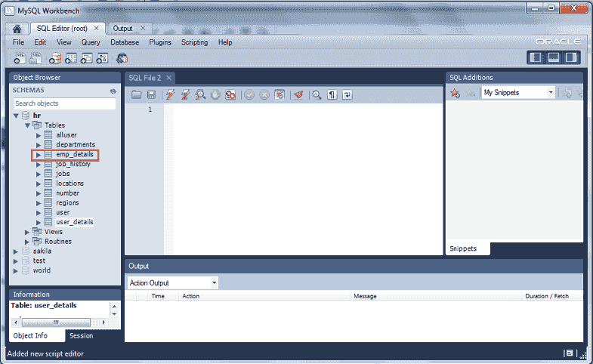The height and width of the screenshot is (364, 593).
Task: Expand the sakila schema
Action: (x=16, y=251)
